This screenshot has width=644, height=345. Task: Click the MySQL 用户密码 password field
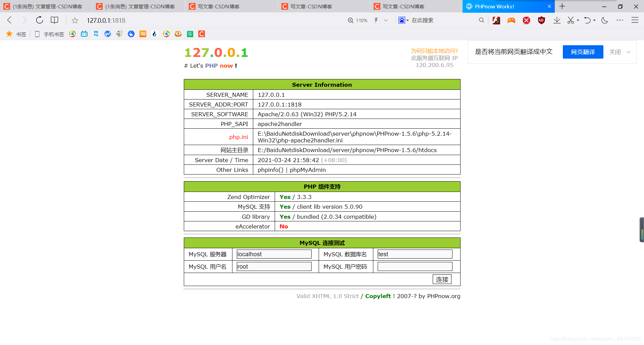[x=415, y=267]
